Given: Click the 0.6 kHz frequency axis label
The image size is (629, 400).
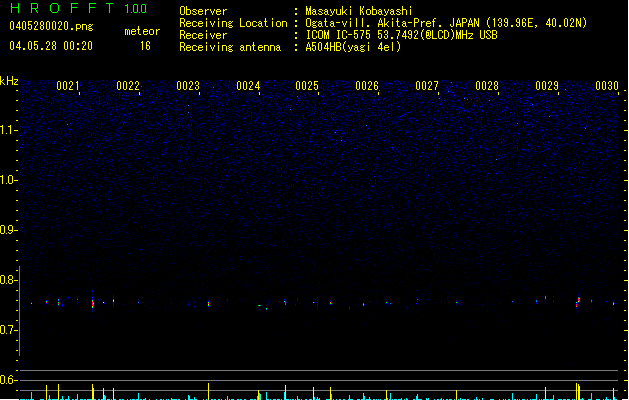Looking at the screenshot, I should point(8,380).
